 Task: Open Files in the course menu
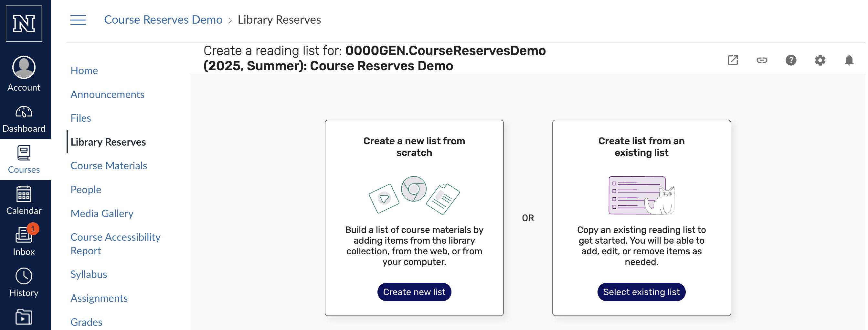pyautogui.click(x=80, y=118)
